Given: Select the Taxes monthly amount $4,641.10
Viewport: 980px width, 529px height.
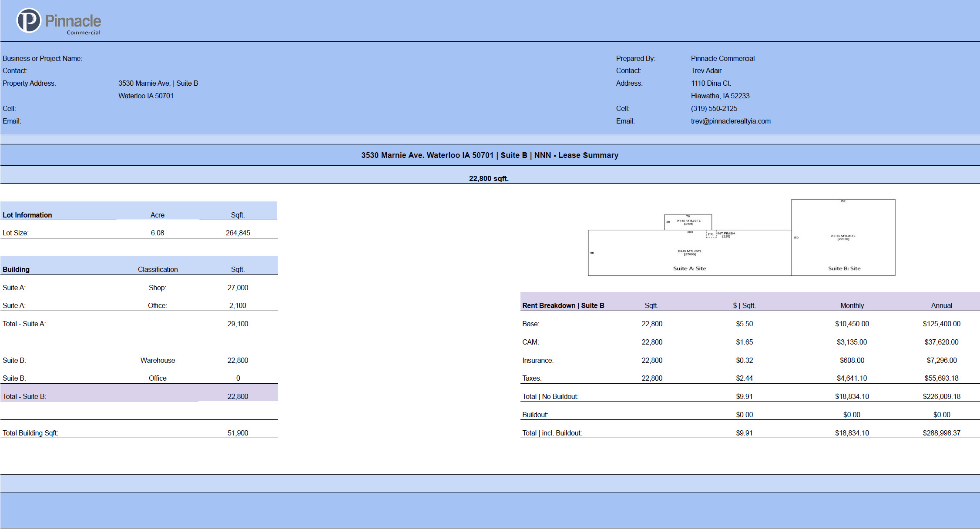Looking at the screenshot, I should coord(852,378).
